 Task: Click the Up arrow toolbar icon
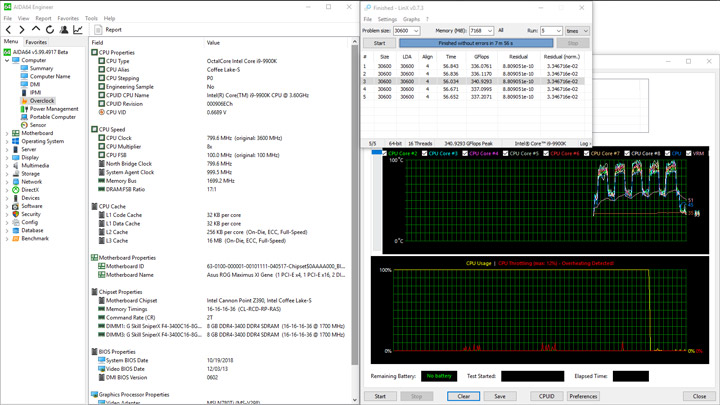[35, 30]
